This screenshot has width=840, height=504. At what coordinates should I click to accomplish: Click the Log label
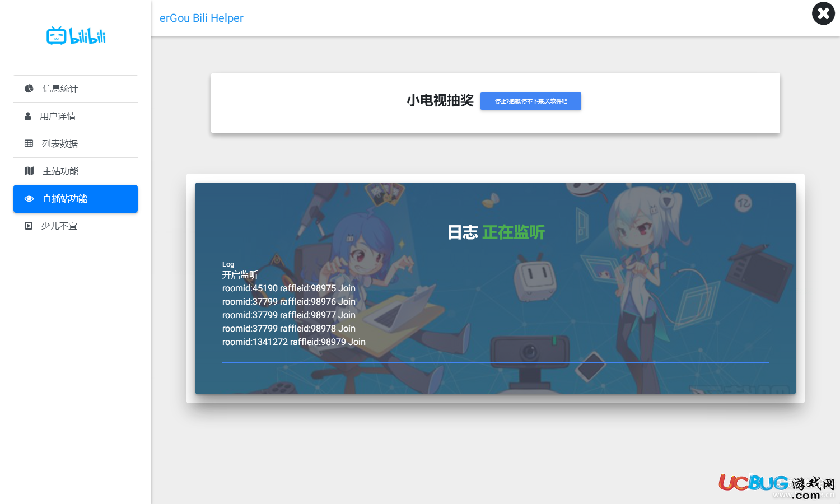[228, 264]
